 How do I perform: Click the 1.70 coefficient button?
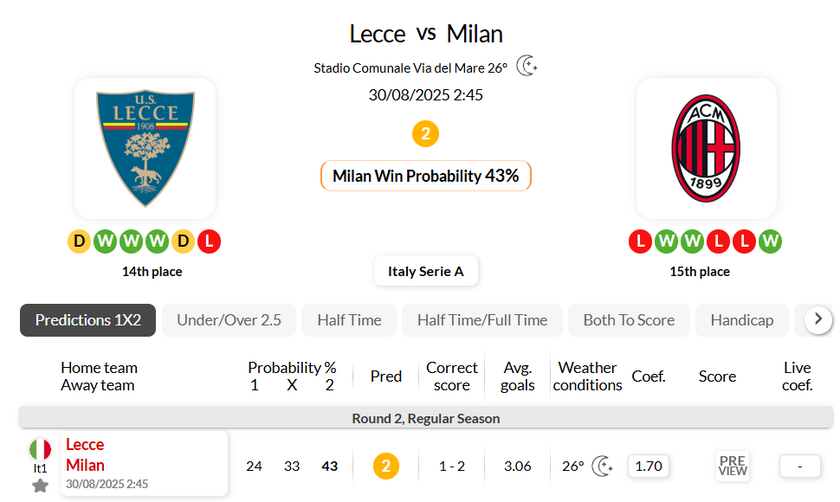pyautogui.click(x=649, y=465)
